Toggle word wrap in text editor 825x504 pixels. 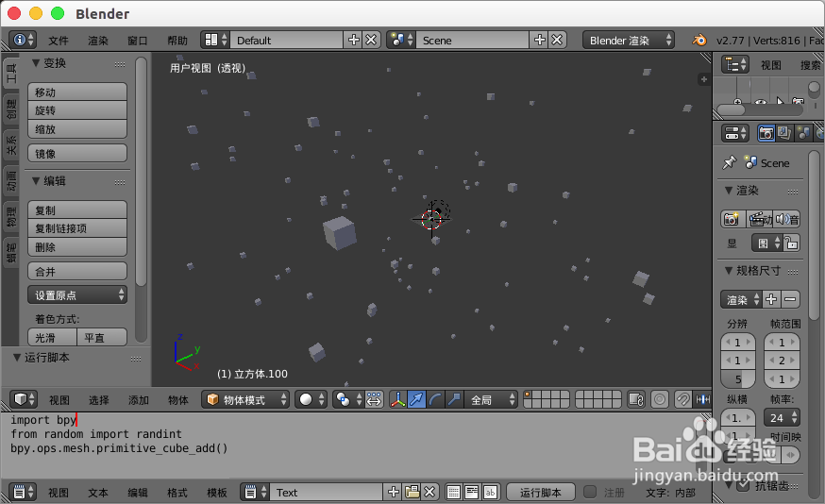pos(471,493)
